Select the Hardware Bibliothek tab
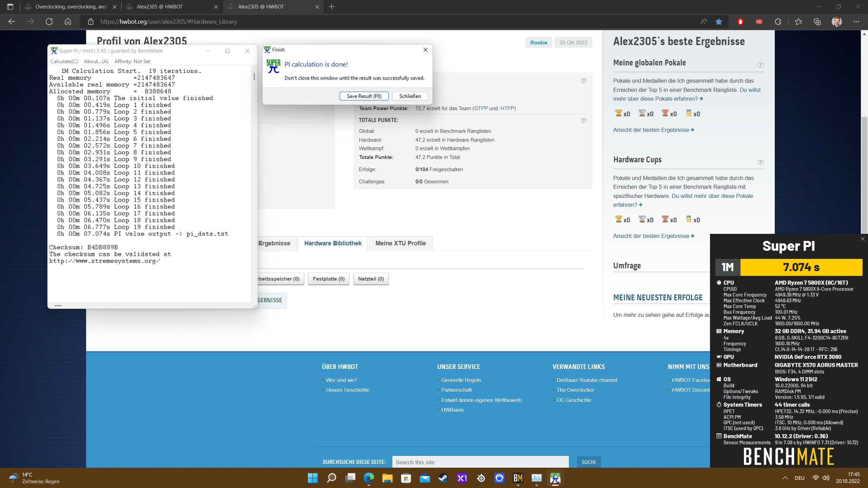The image size is (868, 488). [x=333, y=243]
